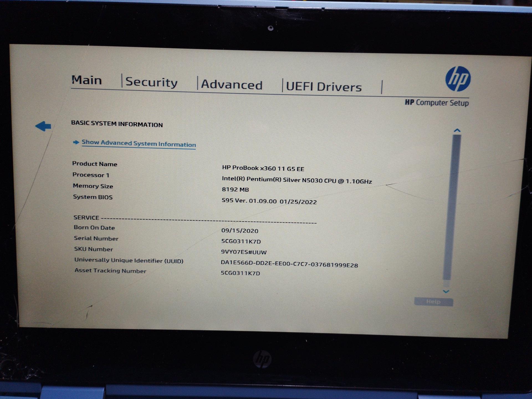Screen dimensions: 532x399
Task: Switch to the Security tab
Action: click(x=152, y=82)
